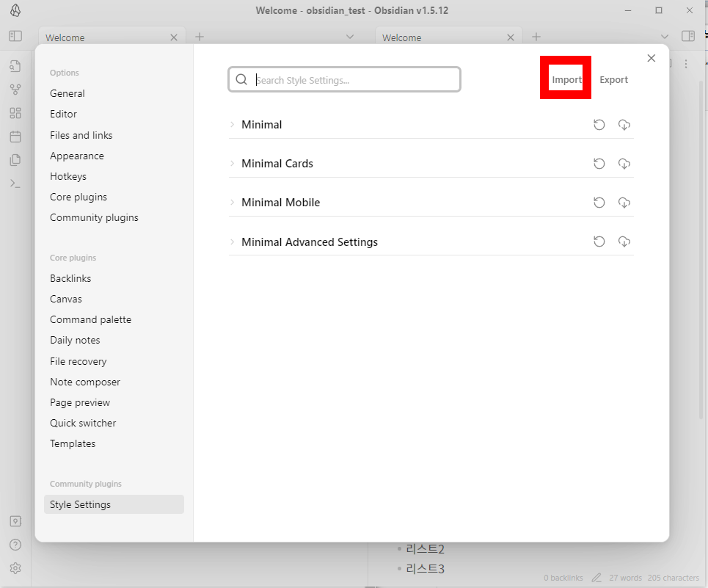Select left Welcome tab

(x=112, y=37)
